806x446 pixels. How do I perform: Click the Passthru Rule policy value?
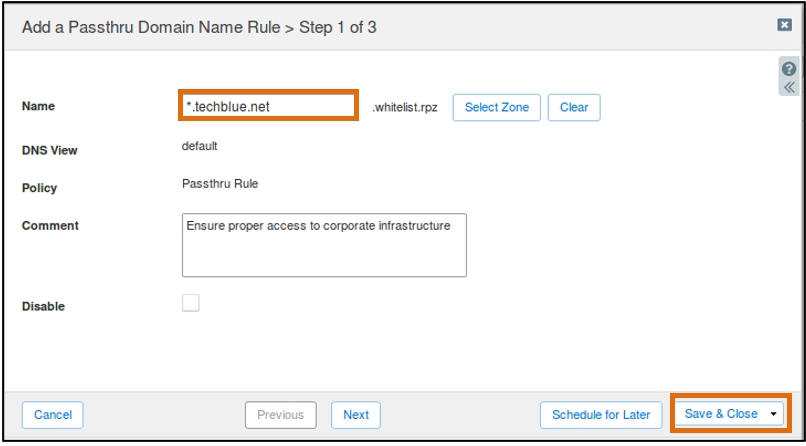click(x=220, y=184)
